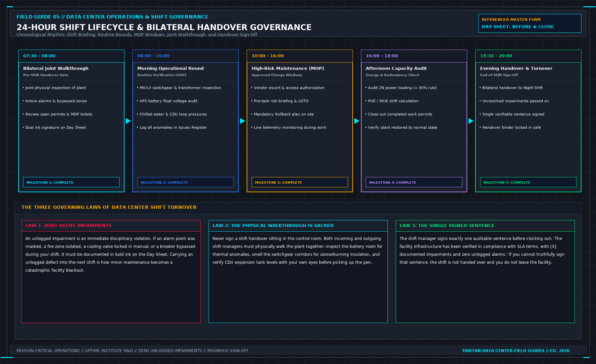
Task: Click 'Unresolved impairments passed on' item
Action: (514, 101)
